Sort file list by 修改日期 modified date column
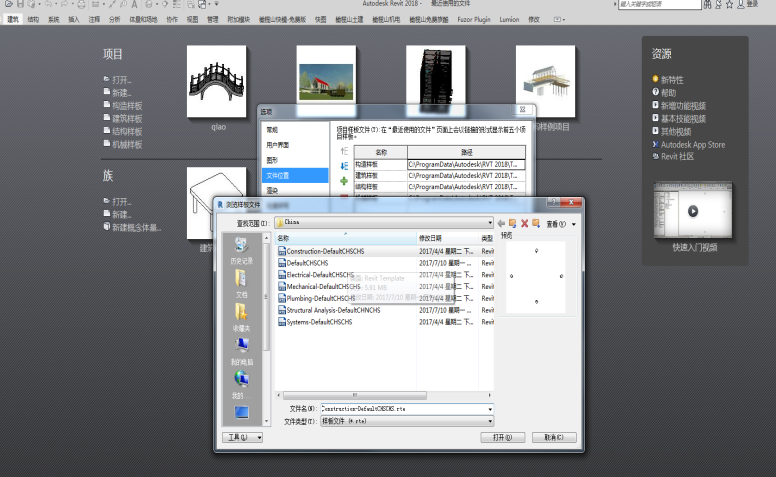The image size is (776, 477). pos(447,238)
